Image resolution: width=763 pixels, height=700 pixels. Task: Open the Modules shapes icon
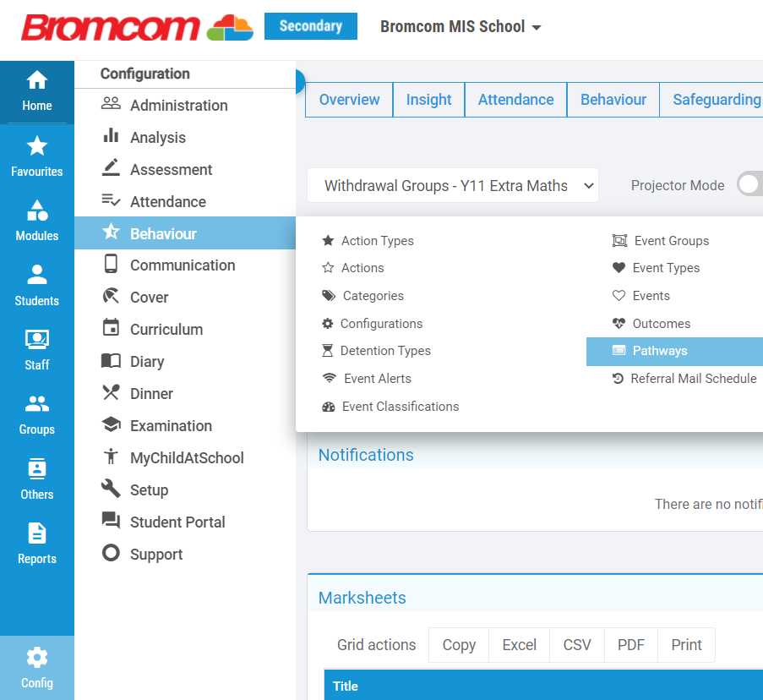click(x=37, y=211)
